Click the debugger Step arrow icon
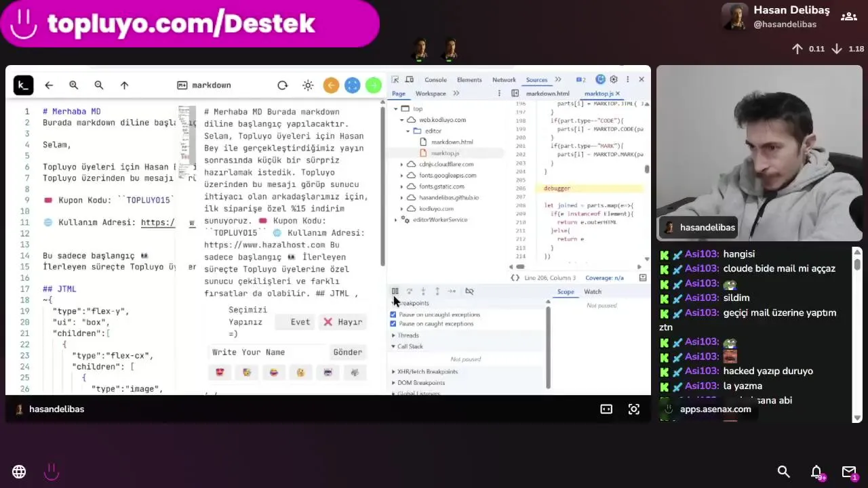This screenshot has height=488, width=868. click(452, 291)
